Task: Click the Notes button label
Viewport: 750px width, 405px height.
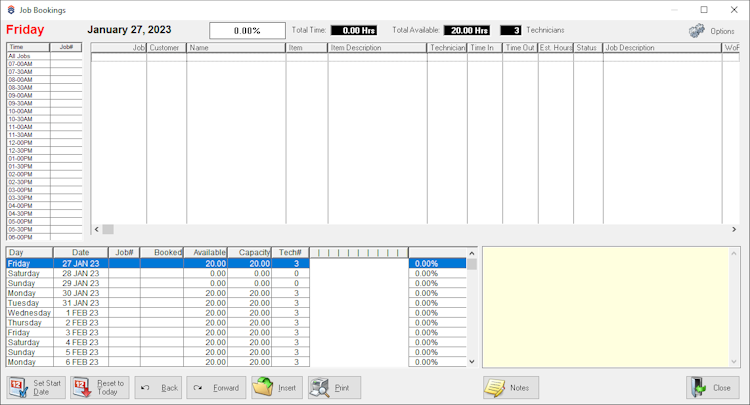Action: pos(519,388)
